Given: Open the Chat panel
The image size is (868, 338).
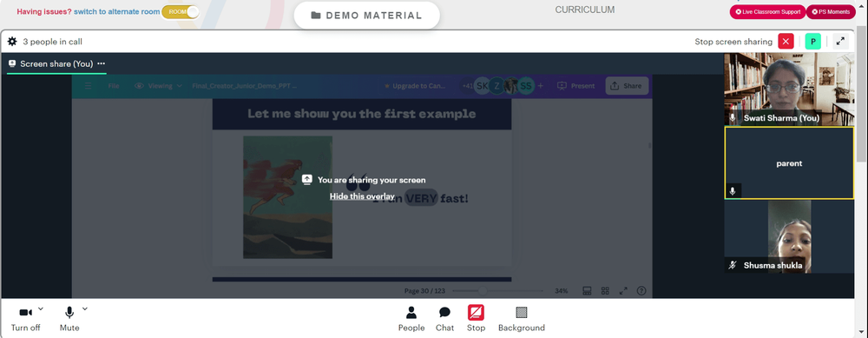Looking at the screenshot, I should coord(444,319).
